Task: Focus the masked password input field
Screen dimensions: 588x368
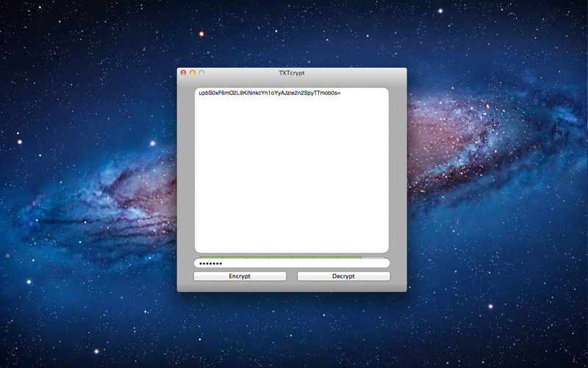Action: pos(292,263)
